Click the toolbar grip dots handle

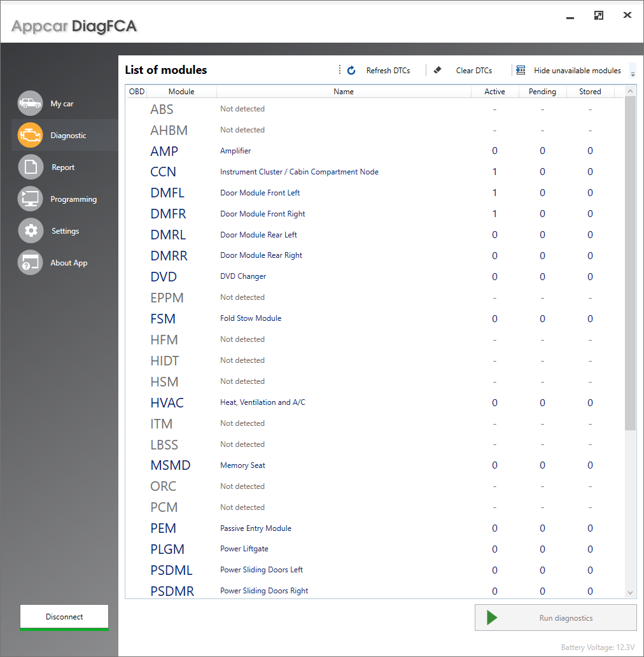340,70
